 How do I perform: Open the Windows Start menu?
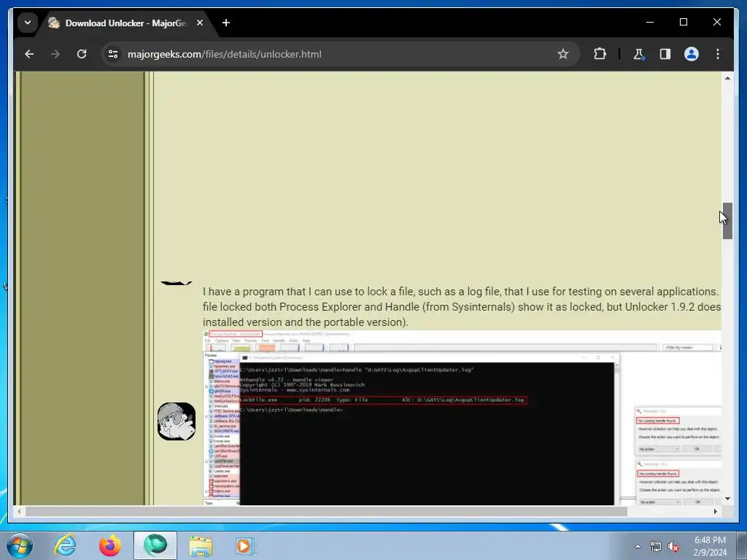pyautogui.click(x=20, y=545)
